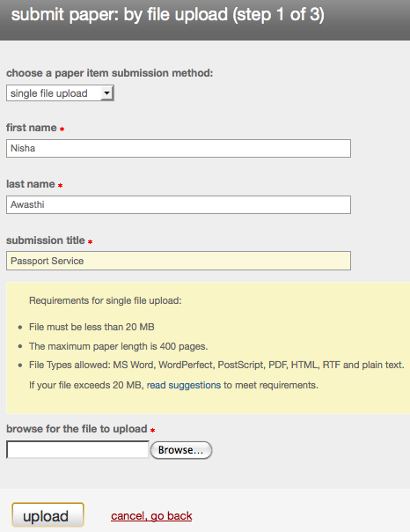Image resolution: width=410 pixels, height=532 pixels.
Task: Click the submission method dropdown arrow
Action: [x=107, y=93]
